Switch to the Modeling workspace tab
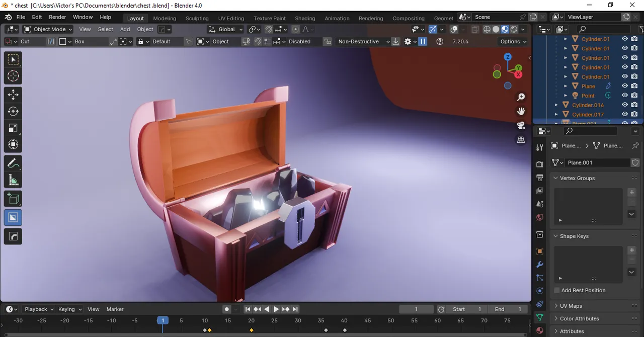 click(x=165, y=18)
